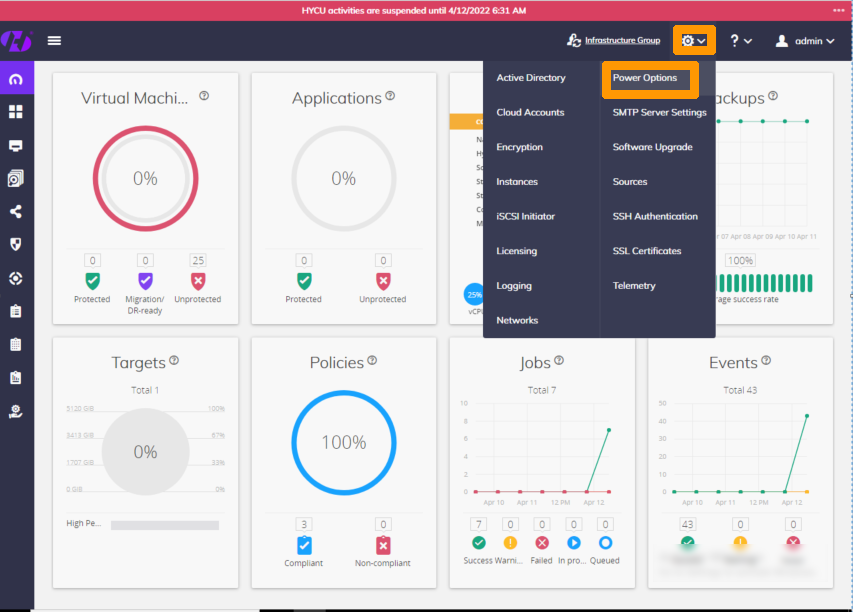Click the red Unprotected virtual machines icon

pos(197,282)
